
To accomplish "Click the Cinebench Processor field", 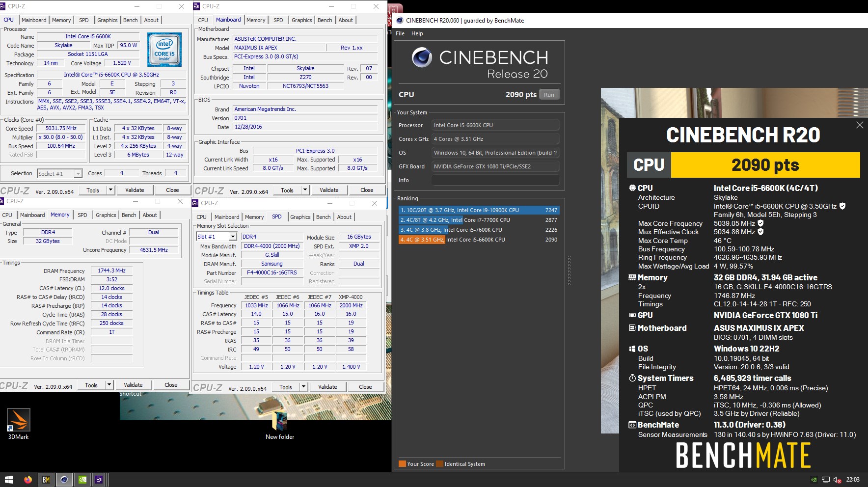I will 495,125.
